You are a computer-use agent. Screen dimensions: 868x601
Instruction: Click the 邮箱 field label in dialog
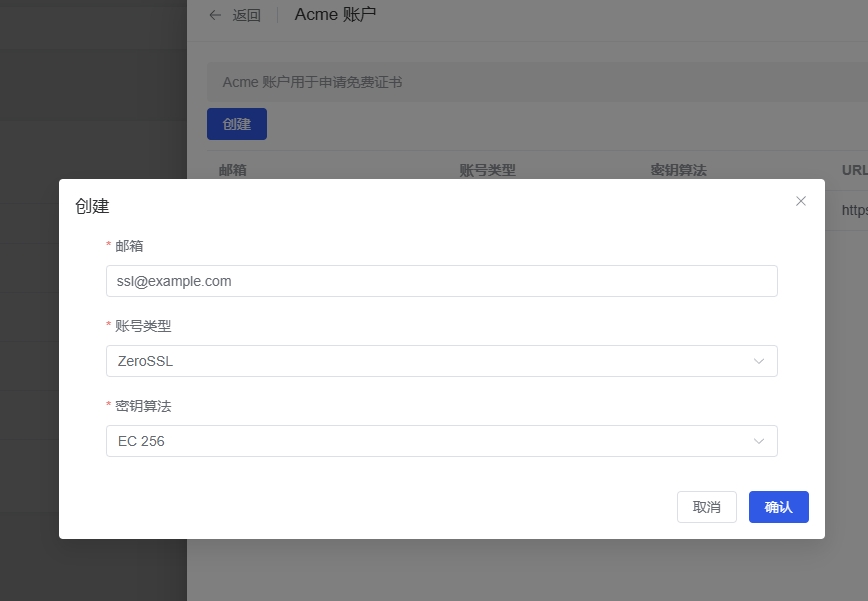click(x=129, y=246)
